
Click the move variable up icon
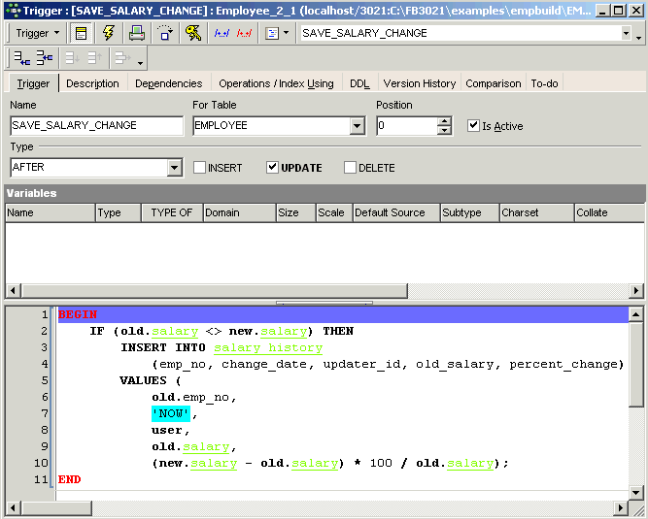click(94, 58)
